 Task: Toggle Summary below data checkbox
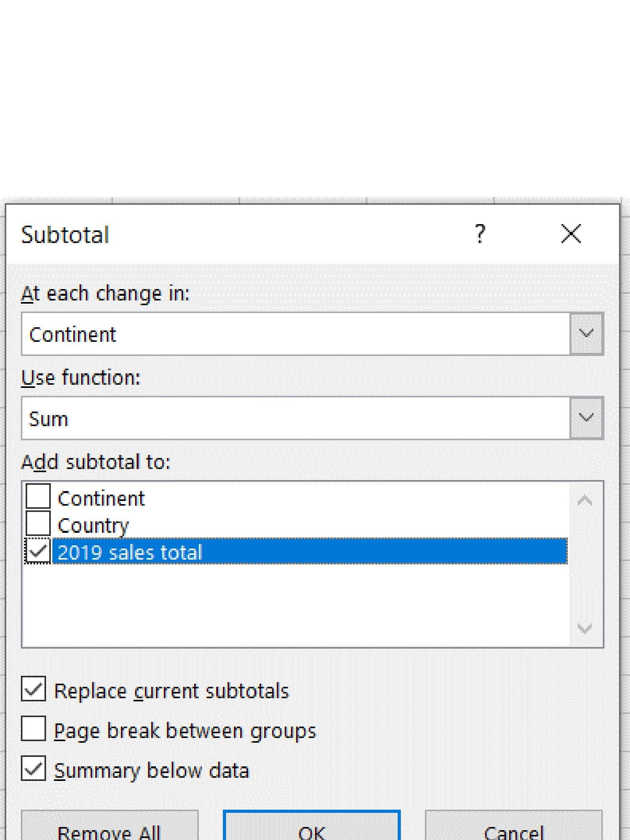click(33, 768)
